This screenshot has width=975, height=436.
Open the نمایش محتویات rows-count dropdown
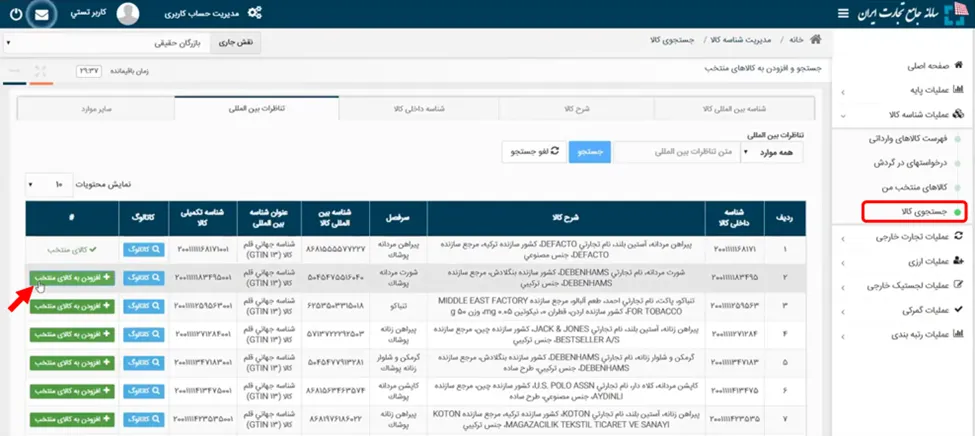coord(49,185)
